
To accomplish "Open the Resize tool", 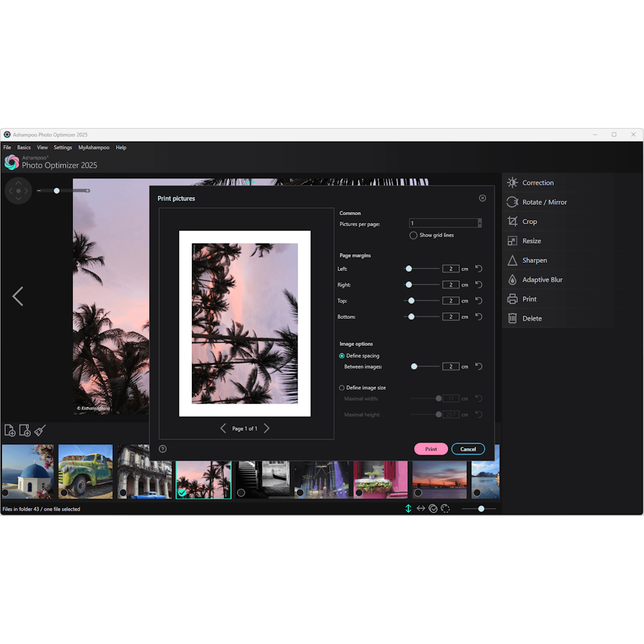I will [533, 240].
